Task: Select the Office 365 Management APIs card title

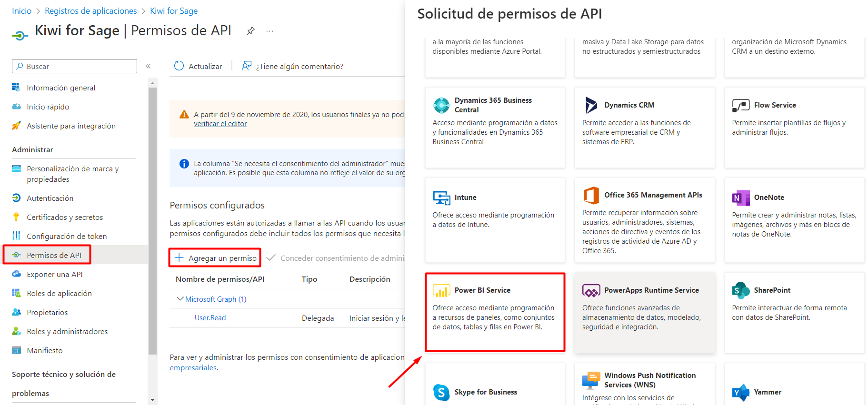Action: 653,195
